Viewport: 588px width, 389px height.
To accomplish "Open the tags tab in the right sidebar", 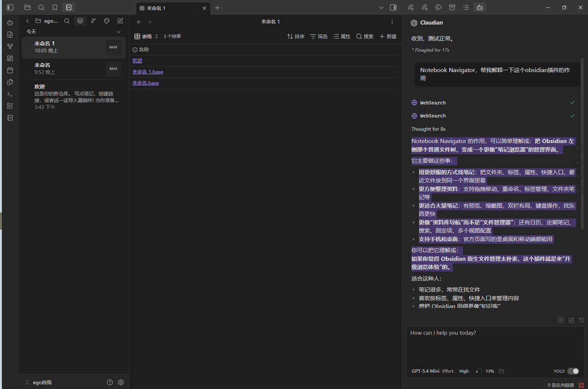I will pos(439,7).
